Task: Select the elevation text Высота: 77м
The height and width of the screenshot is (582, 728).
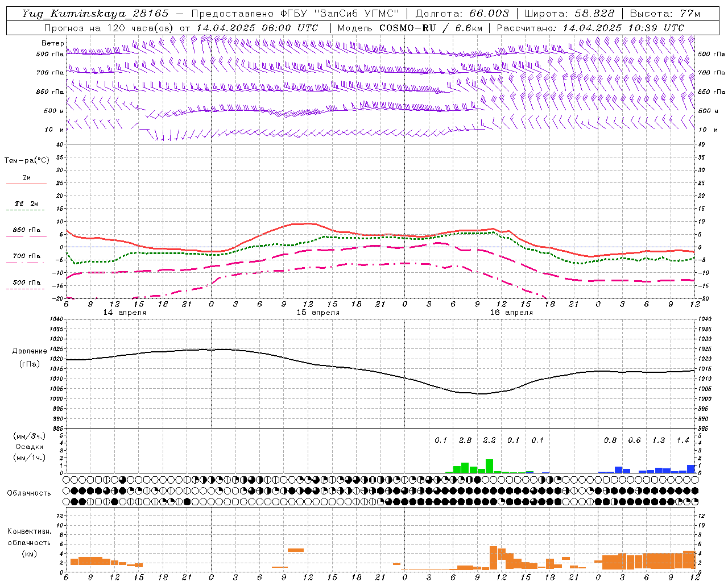Action: coord(665,14)
